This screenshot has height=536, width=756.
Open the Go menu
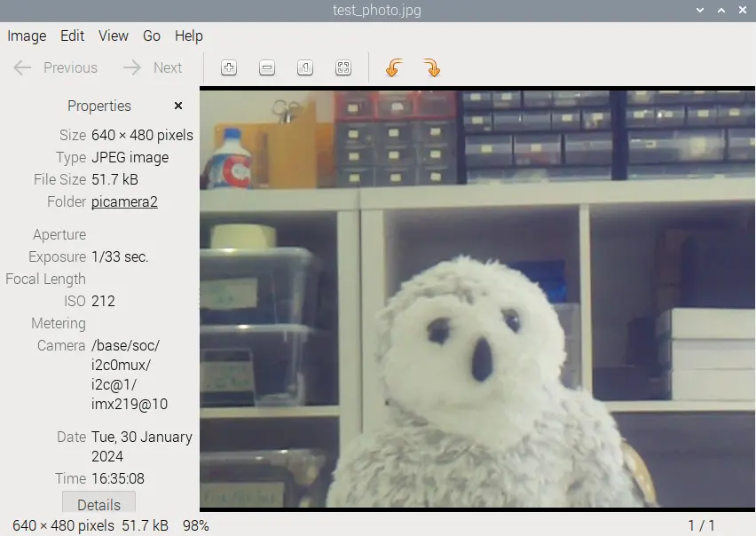[x=151, y=36]
